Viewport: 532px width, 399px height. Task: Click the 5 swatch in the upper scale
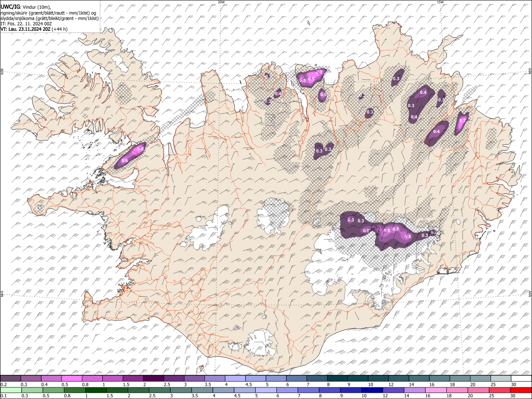point(276,378)
